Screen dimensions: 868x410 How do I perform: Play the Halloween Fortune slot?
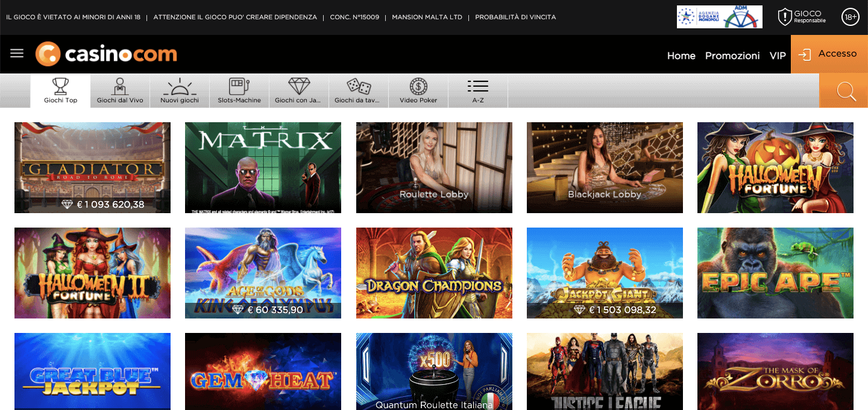775,167
